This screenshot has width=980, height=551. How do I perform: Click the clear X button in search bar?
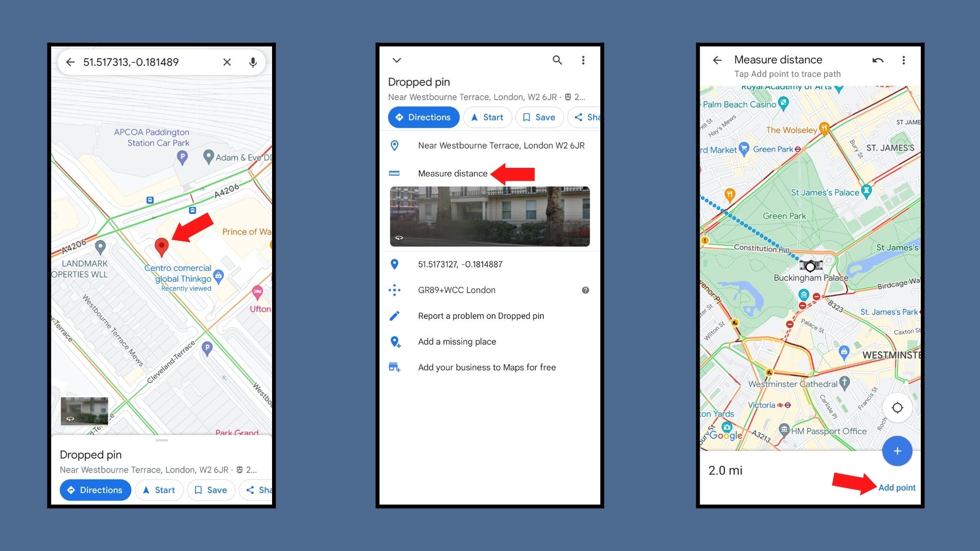228,62
